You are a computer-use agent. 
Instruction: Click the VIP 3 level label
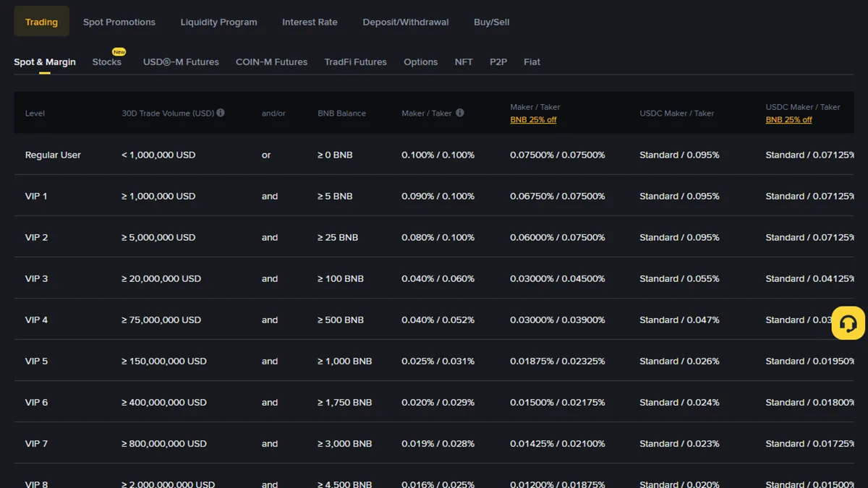click(x=36, y=278)
